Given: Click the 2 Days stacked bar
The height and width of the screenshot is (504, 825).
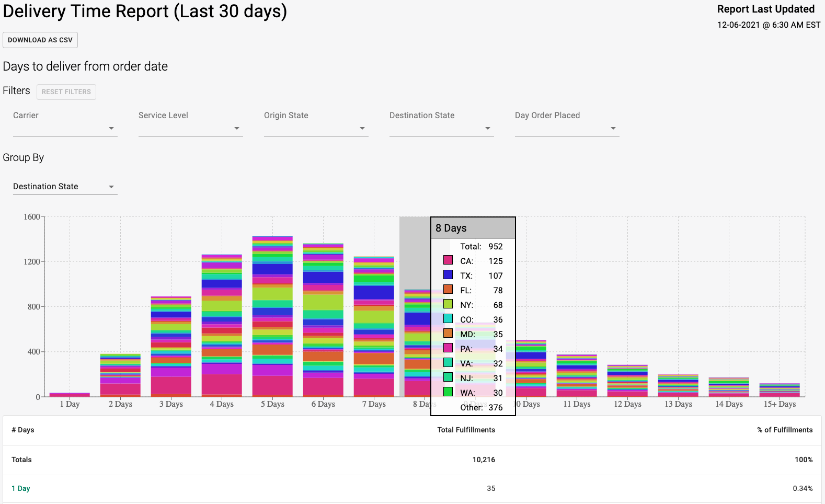Looking at the screenshot, I should (x=120, y=375).
